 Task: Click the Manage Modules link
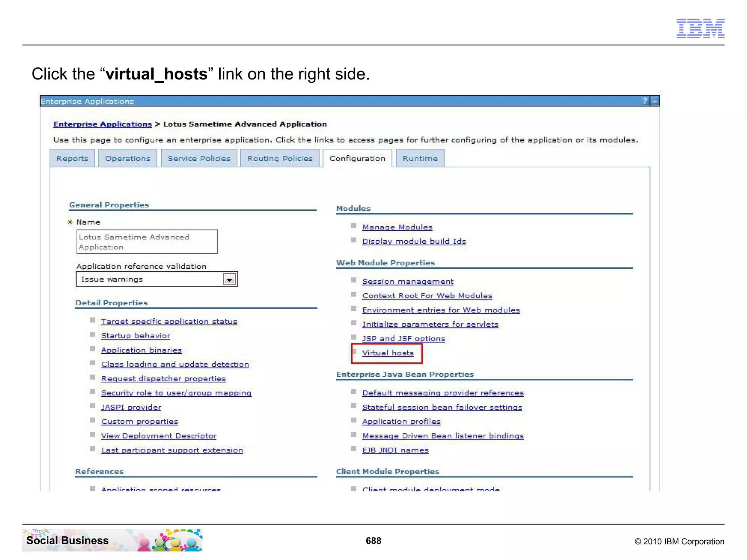pos(397,227)
